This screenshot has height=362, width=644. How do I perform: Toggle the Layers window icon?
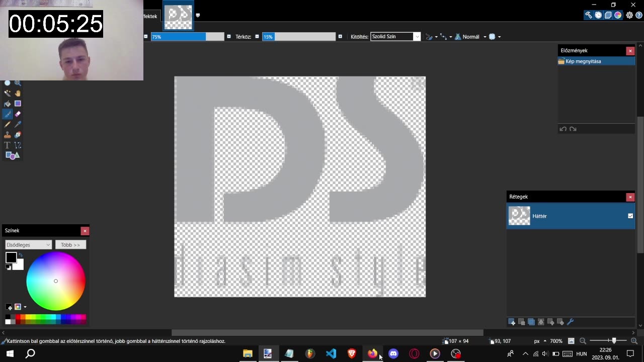tap(608, 15)
